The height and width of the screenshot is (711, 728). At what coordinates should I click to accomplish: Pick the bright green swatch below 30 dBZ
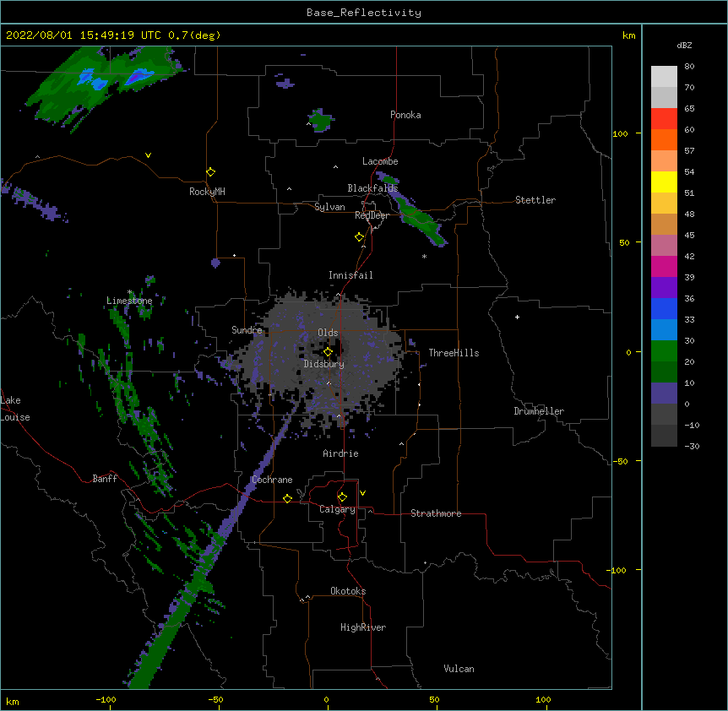664,351
